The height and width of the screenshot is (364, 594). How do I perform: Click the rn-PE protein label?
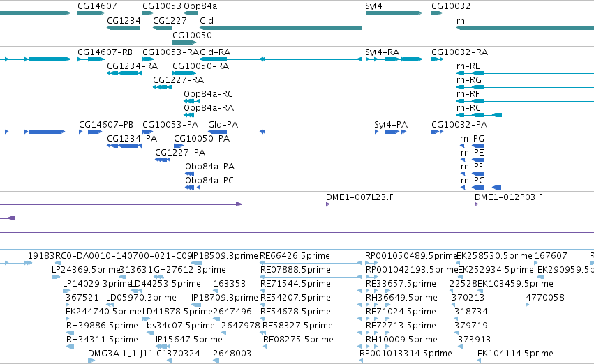[472, 153]
